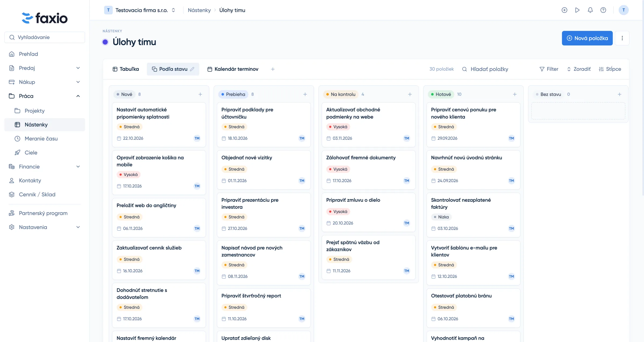Open user avatar T in top right
Viewport: 644px width, 342px height.
point(623,10)
